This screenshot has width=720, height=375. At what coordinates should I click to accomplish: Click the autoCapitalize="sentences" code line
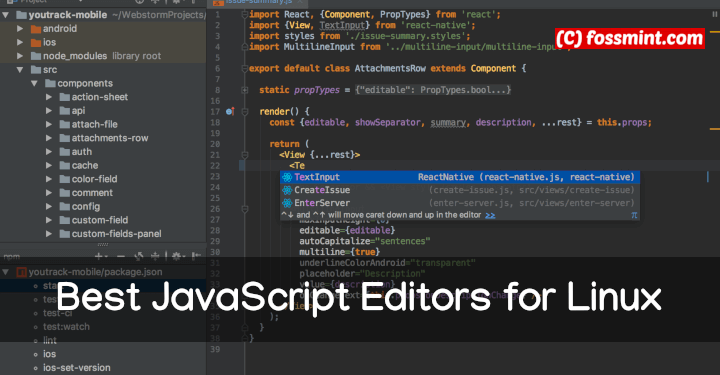tap(365, 241)
